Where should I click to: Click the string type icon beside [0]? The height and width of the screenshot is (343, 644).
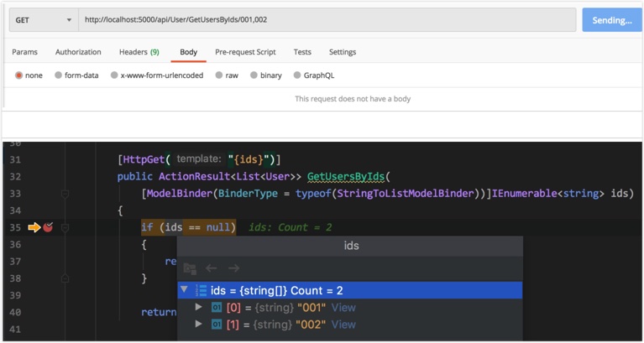pos(217,307)
